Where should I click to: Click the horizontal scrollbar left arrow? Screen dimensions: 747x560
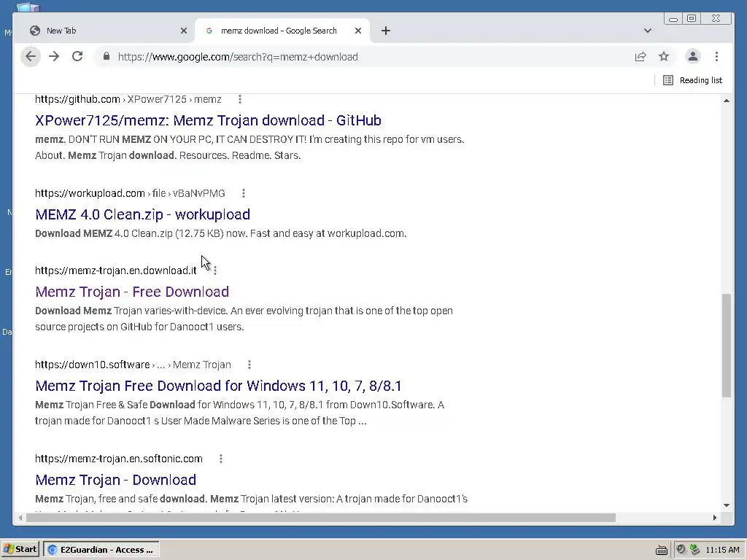(x=20, y=518)
